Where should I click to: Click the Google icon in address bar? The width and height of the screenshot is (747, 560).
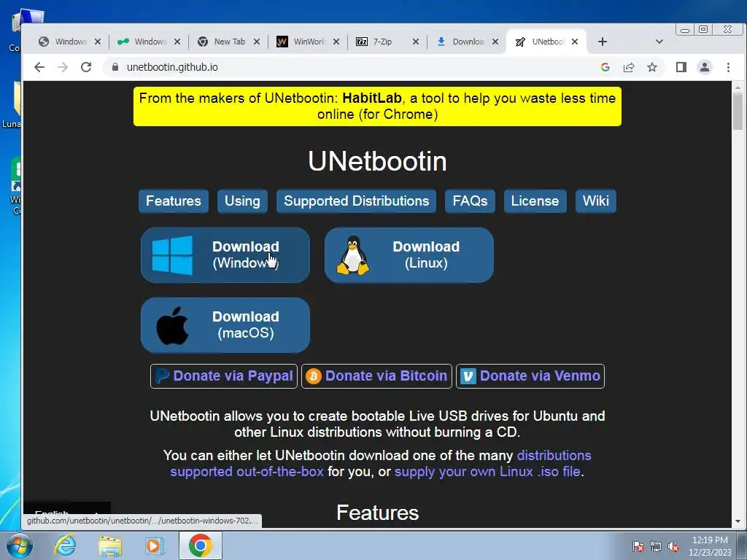[x=605, y=67]
